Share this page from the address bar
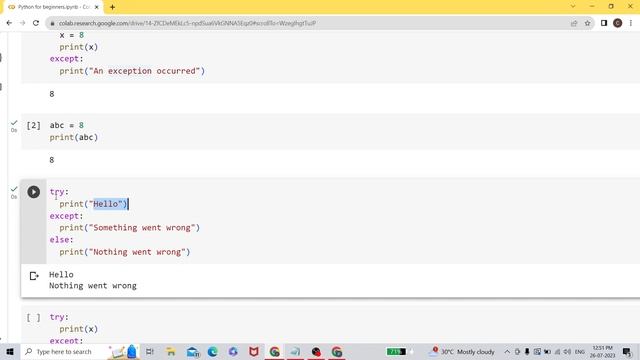This screenshot has height=360, width=640. [574, 23]
